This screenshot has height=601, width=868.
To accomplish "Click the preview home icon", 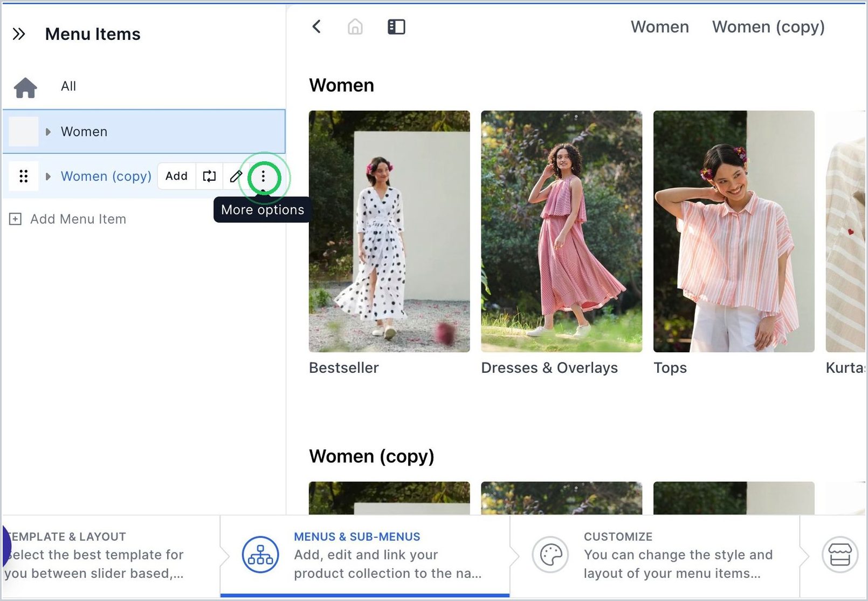I will coord(355,26).
